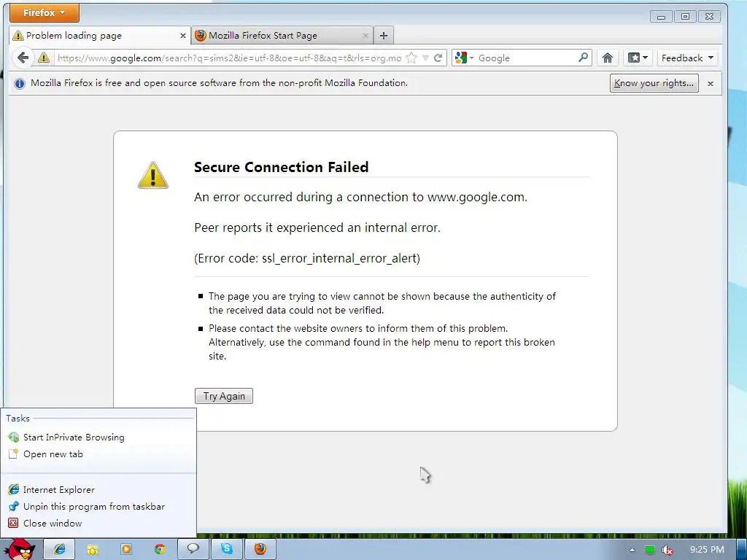Image resolution: width=747 pixels, height=560 pixels.
Task: Close the Problem loading page tab
Action: (x=182, y=36)
